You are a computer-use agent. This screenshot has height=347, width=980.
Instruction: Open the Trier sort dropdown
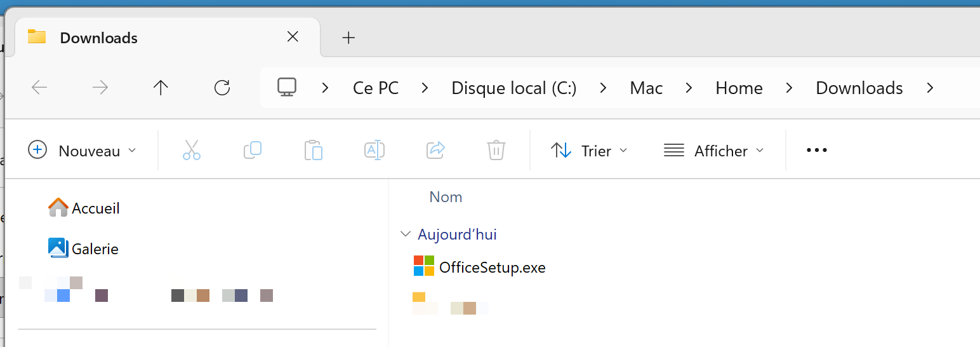589,151
